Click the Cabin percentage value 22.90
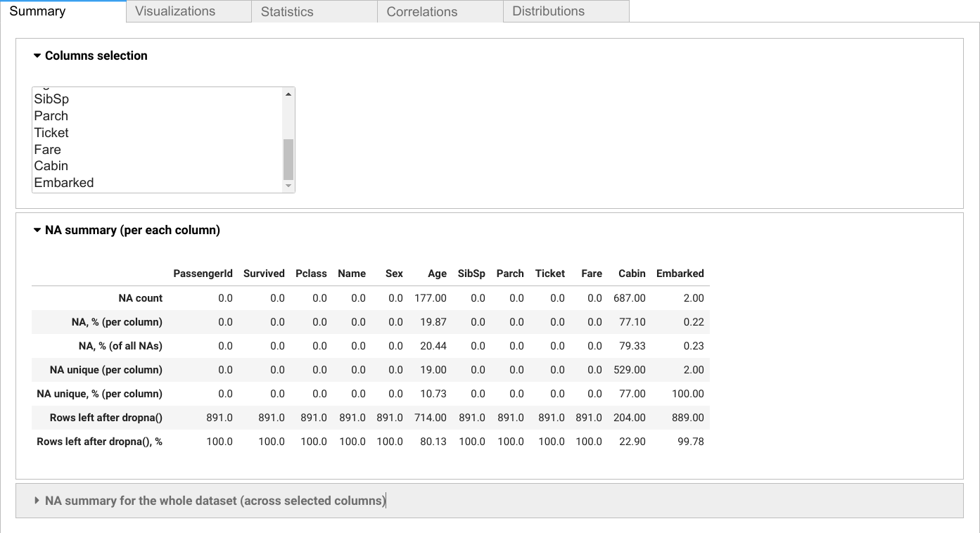This screenshot has width=980, height=533. coord(632,442)
